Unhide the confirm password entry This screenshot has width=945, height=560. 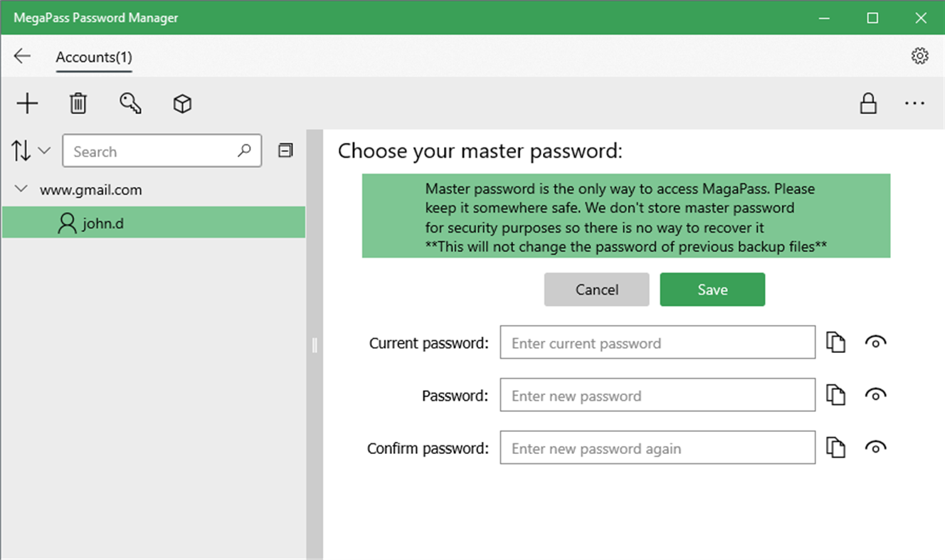[x=876, y=448]
